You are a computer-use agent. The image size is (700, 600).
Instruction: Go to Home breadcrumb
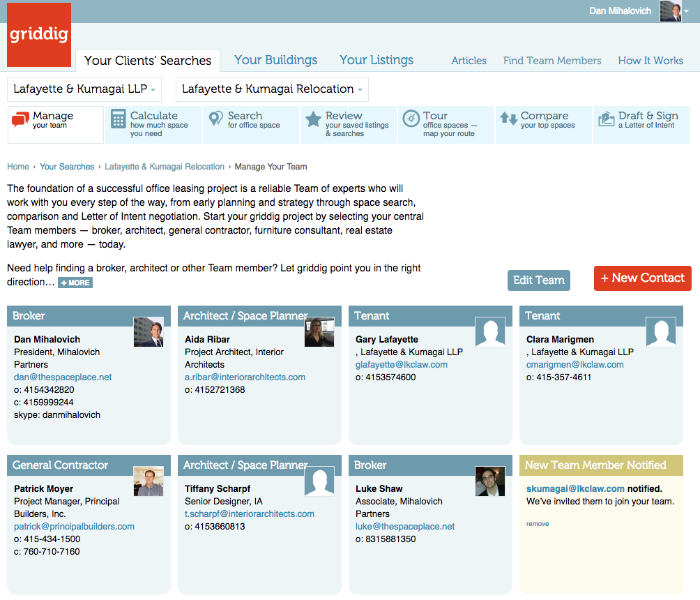coord(18,167)
